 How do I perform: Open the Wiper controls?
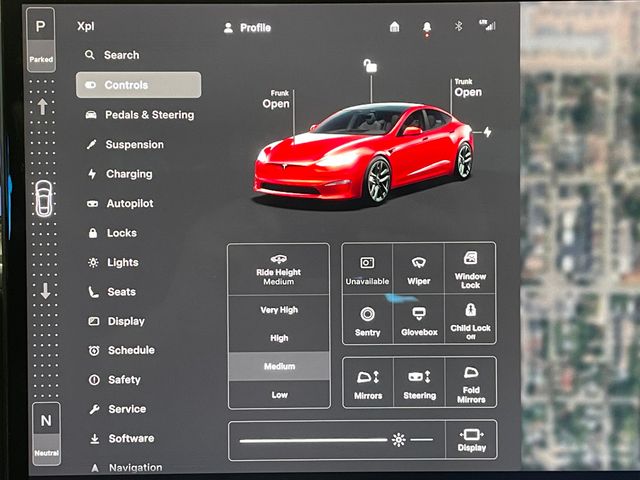click(x=419, y=269)
